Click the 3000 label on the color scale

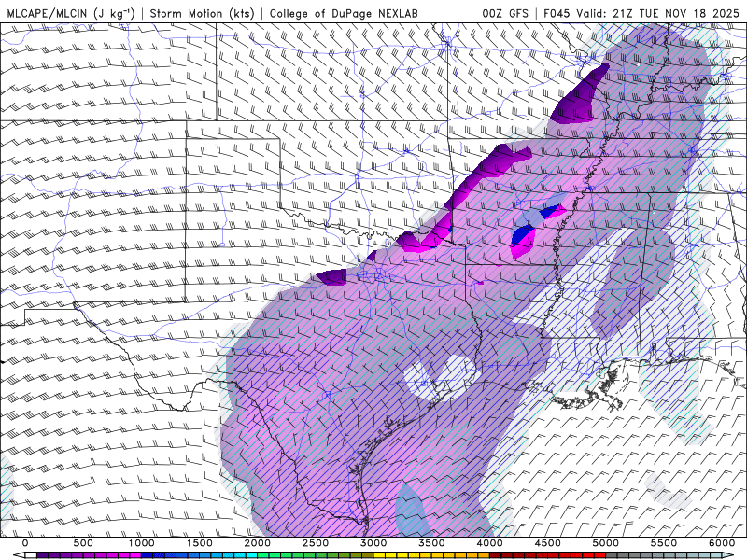click(374, 543)
